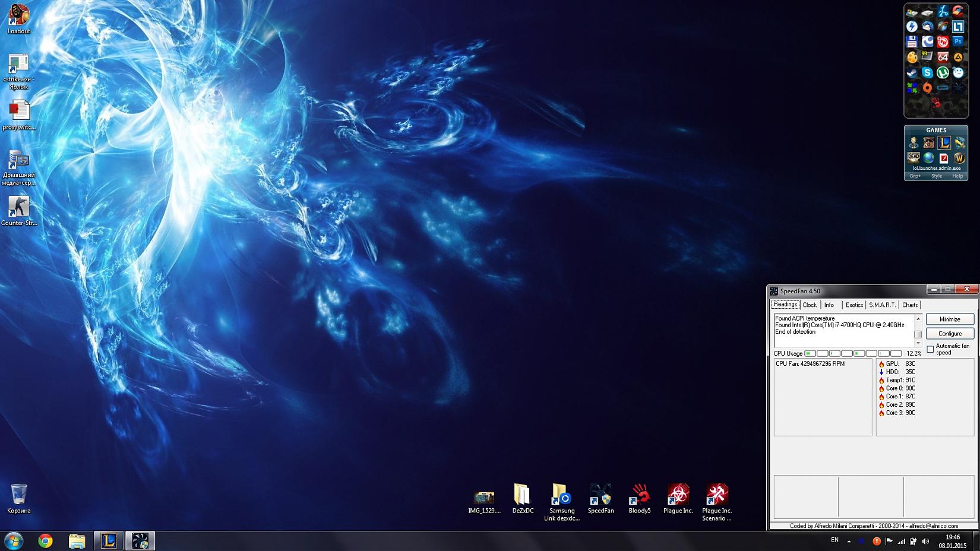Screen dimensions: 980x551
Task: Click the League of Legends taskbar icon
Action: [109, 541]
